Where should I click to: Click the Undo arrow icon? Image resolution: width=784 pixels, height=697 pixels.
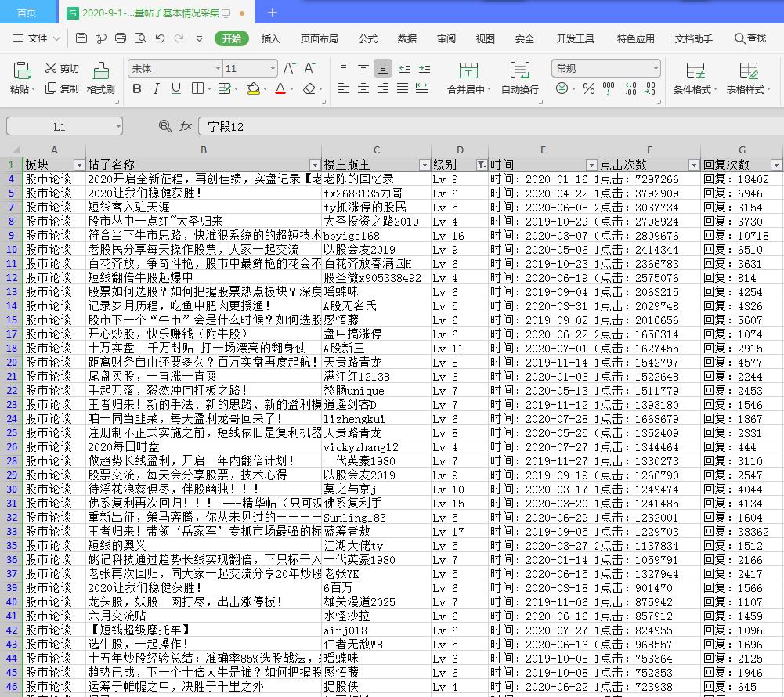[x=160, y=38]
